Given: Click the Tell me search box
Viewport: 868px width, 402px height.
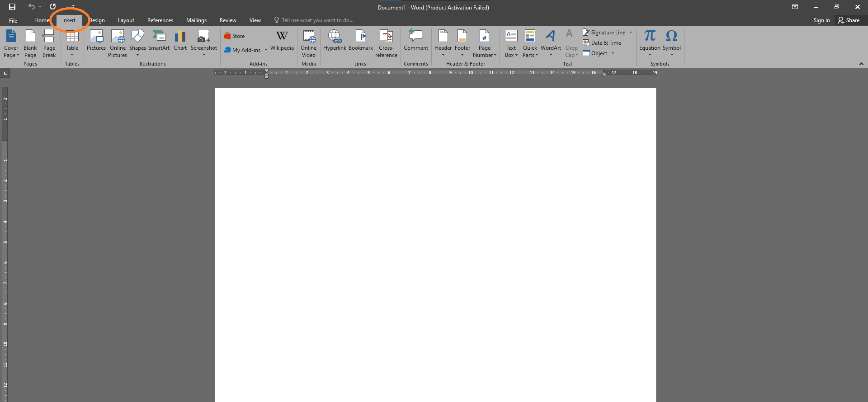Looking at the screenshot, I should coord(317,20).
